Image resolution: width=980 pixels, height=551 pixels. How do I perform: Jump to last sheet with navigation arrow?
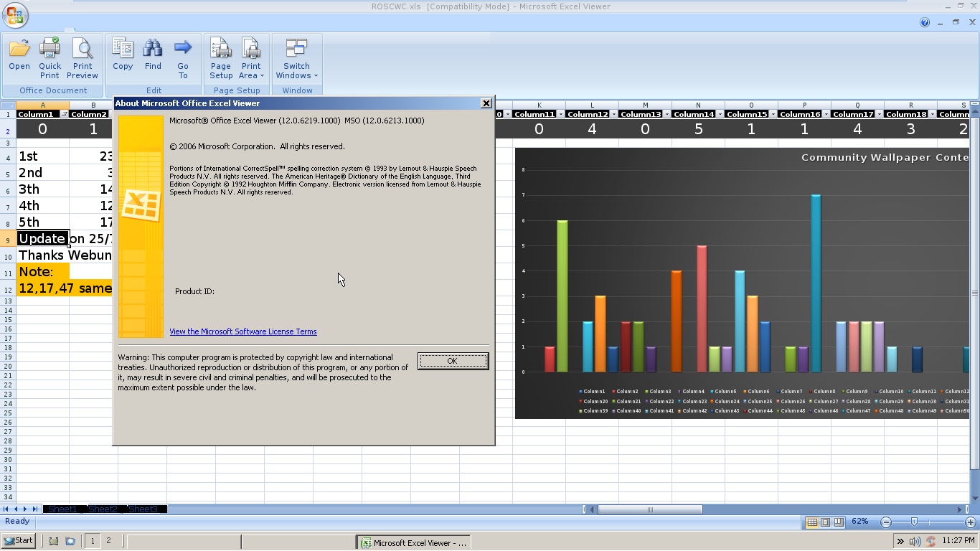click(35, 509)
